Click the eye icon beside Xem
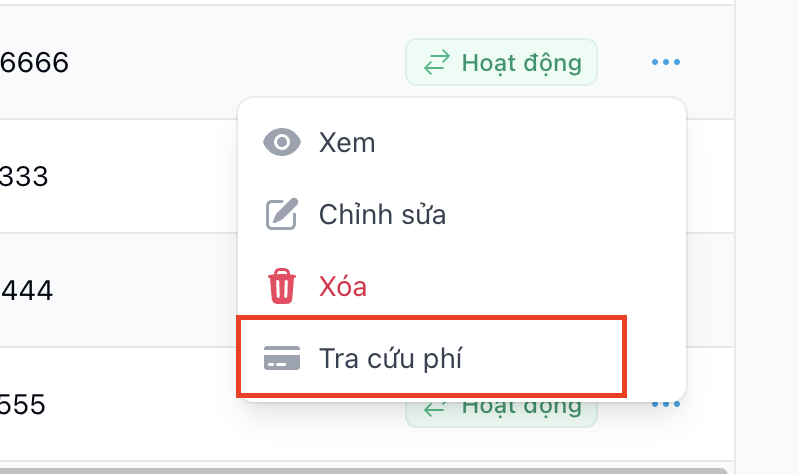 (x=281, y=142)
